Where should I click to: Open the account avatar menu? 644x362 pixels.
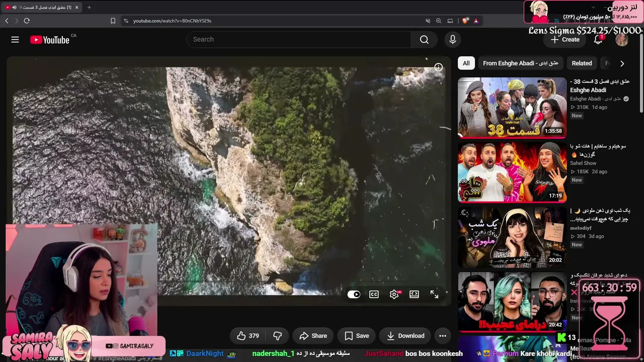pos(622,40)
